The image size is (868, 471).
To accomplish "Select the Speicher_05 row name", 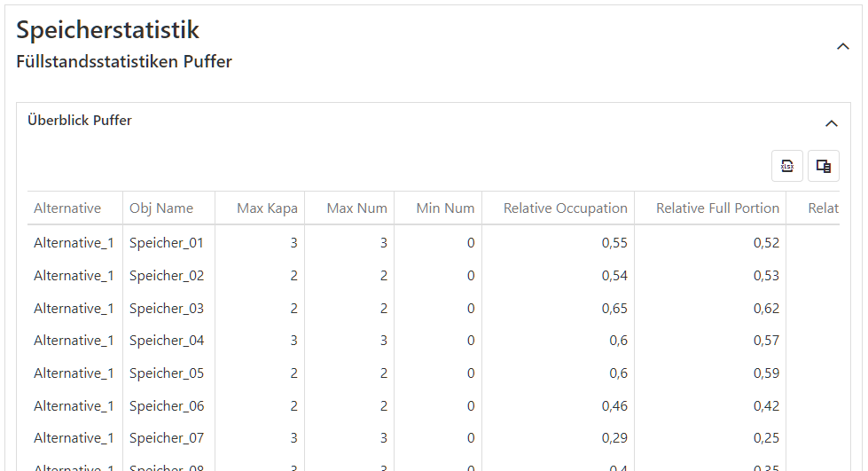I will pos(167,373).
